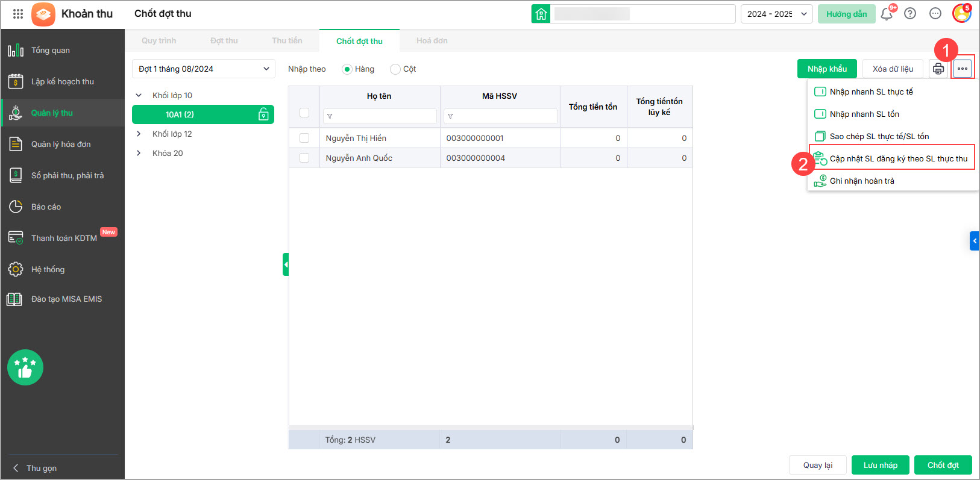Switch to the Hoá đơn tab
Viewport: 980px width, 480px height.
(x=432, y=41)
